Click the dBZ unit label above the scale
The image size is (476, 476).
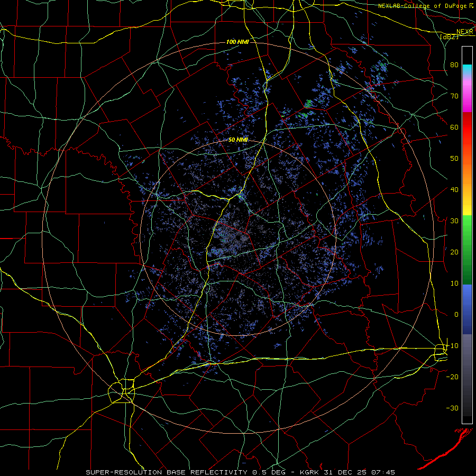(449, 36)
